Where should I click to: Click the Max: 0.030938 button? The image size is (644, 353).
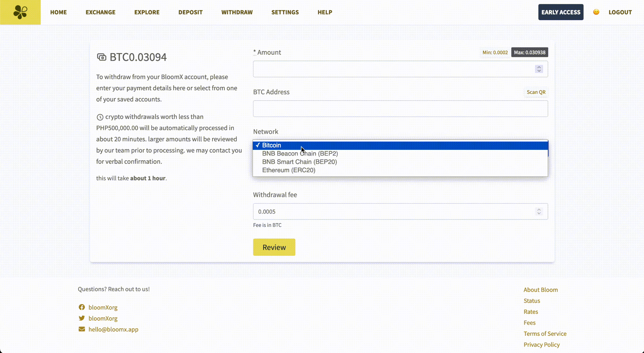coord(529,52)
